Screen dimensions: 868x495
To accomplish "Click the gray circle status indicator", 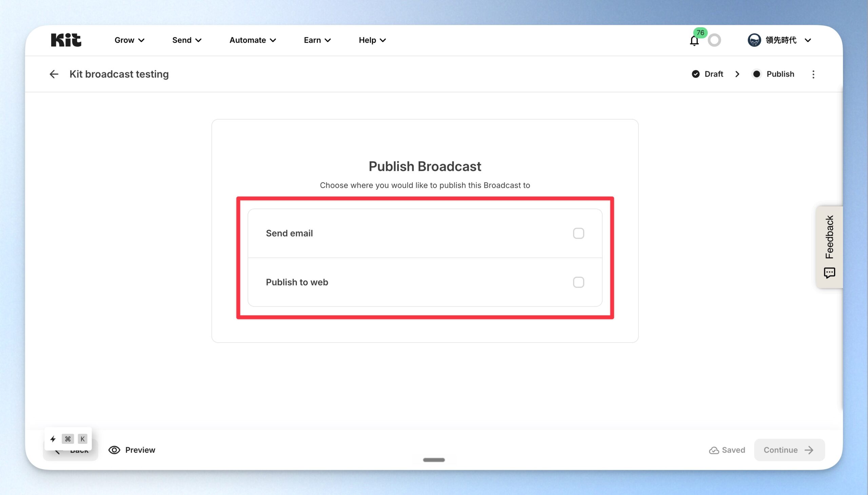I will point(714,40).
